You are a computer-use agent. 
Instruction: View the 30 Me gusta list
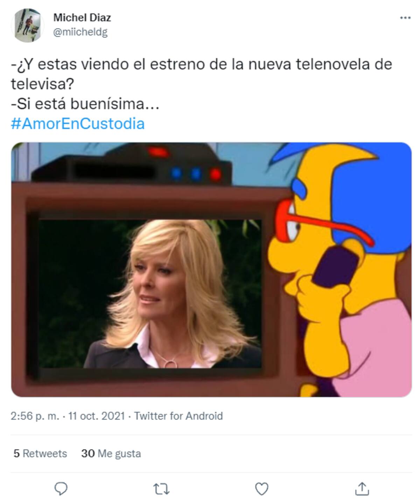[x=111, y=454]
